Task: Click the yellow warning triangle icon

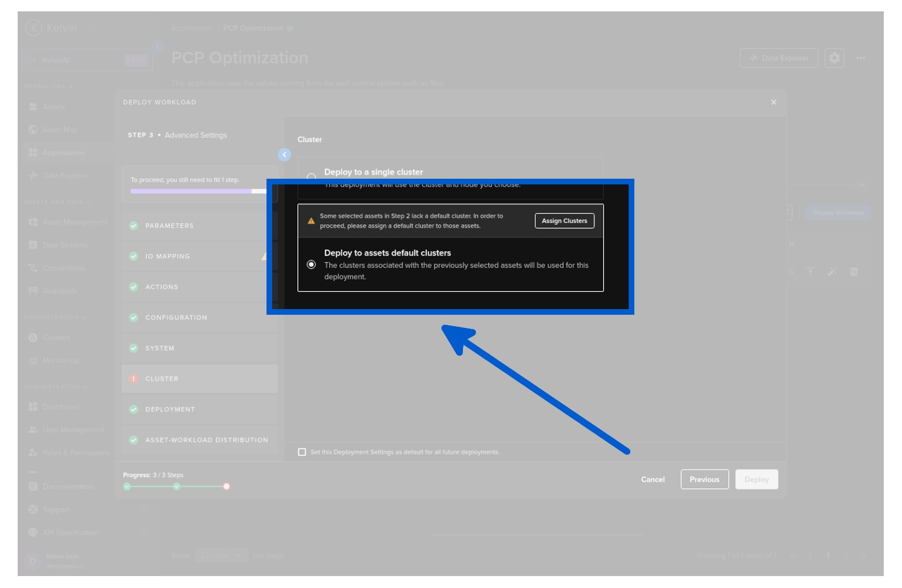Action: tap(311, 221)
